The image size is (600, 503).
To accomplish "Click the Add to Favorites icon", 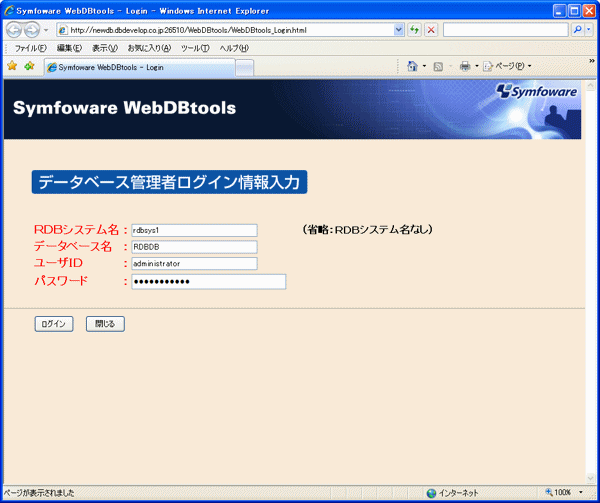I will point(29,66).
